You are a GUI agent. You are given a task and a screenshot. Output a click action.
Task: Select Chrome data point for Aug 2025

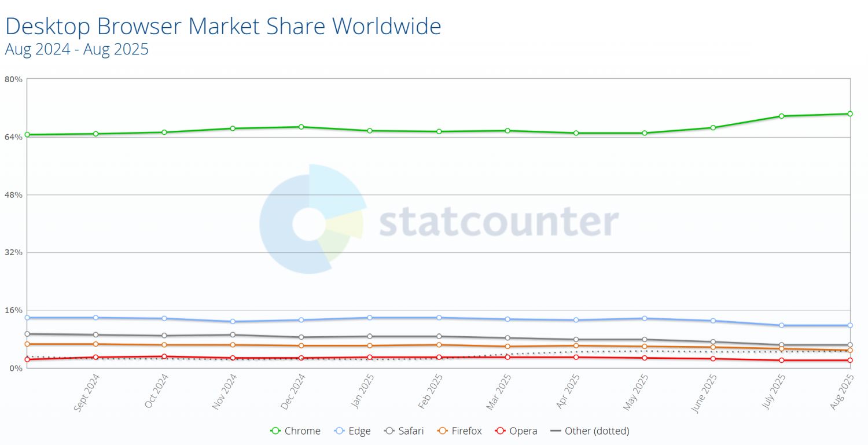(849, 114)
